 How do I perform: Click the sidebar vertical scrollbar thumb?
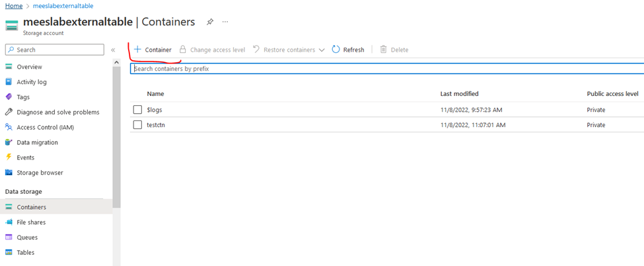[x=117, y=137]
